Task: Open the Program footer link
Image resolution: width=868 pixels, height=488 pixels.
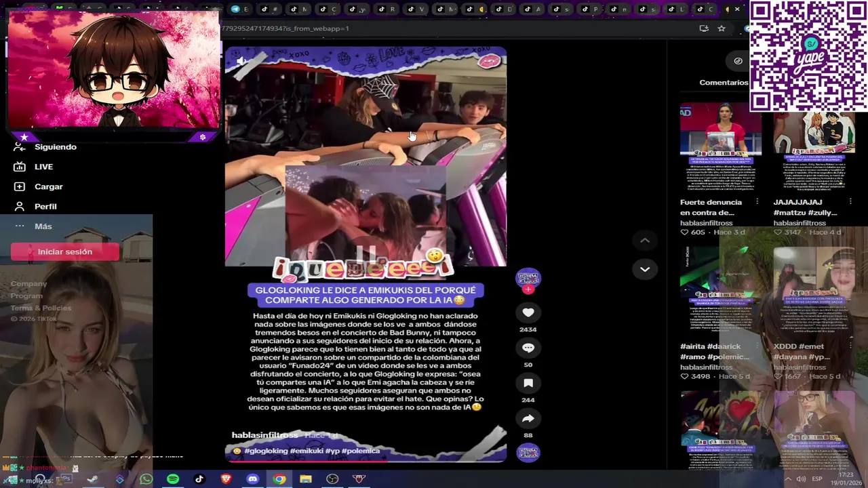Action: tap(26, 296)
